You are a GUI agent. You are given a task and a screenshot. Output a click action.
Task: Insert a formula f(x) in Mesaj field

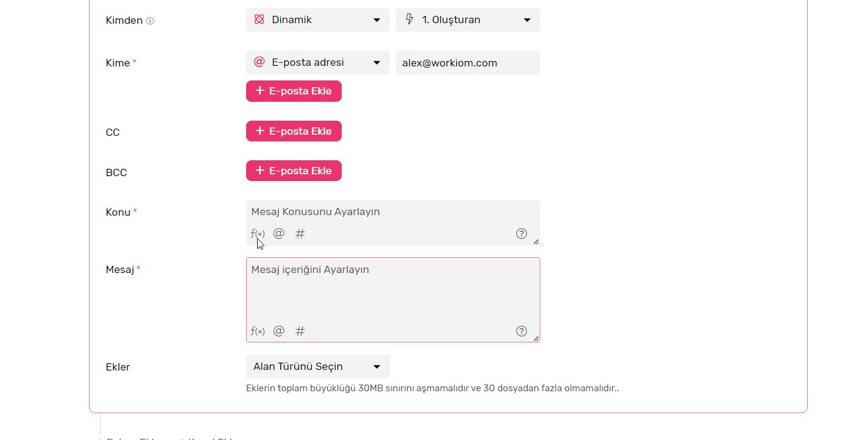258,331
